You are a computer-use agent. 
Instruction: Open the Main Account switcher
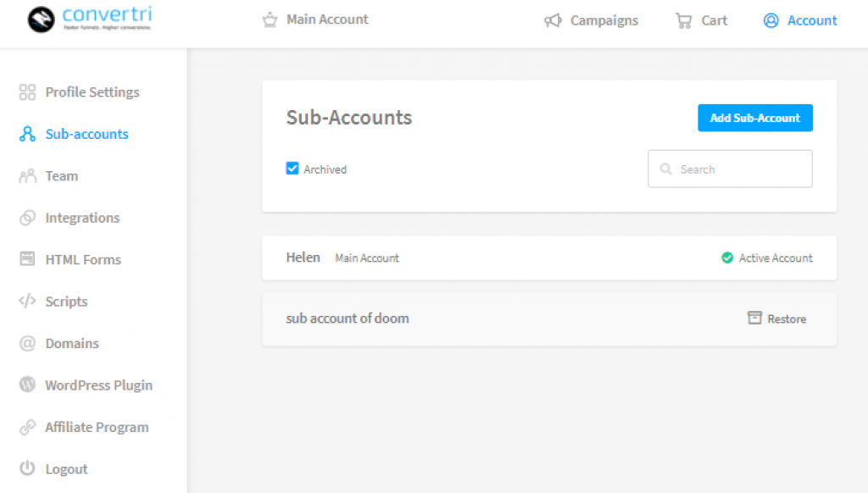click(x=315, y=19)
